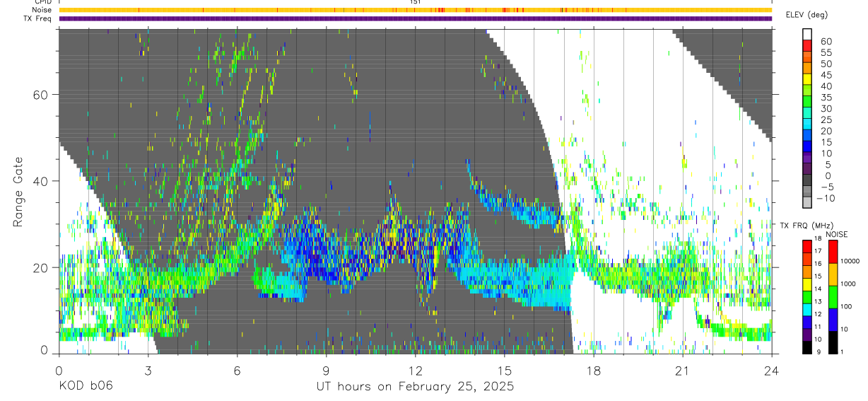Select the black band of the NOISE color bar

(834, 342)
